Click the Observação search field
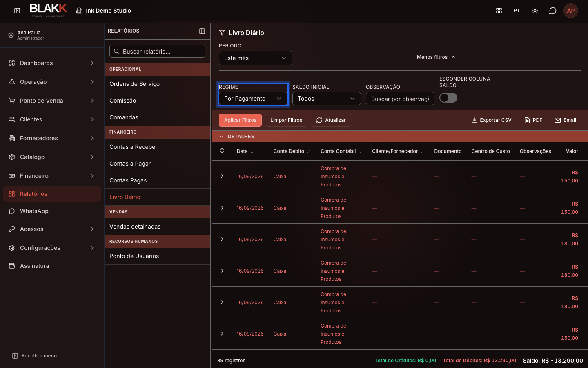This screenshot has height=368, width=588. tap(400, 99)
